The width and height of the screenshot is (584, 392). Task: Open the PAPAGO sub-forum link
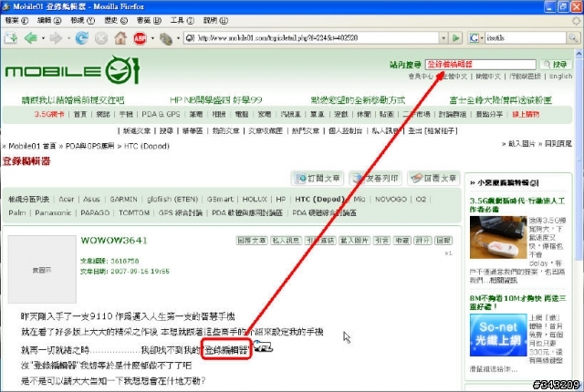[95, 212]
